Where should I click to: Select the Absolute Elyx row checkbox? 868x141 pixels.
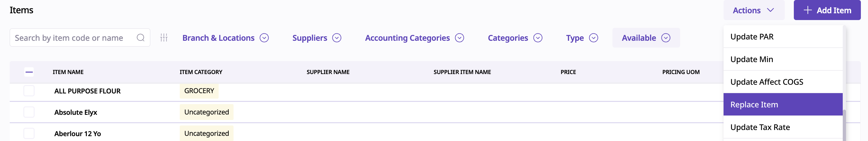[29, 112]
